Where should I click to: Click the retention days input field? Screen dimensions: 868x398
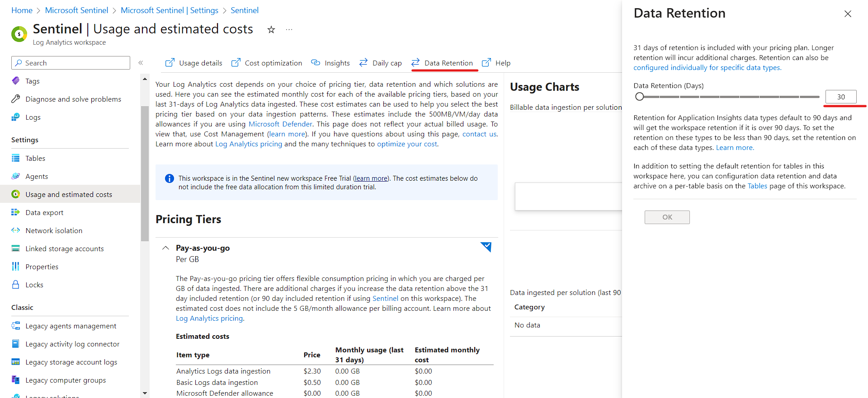pos(840,97)
